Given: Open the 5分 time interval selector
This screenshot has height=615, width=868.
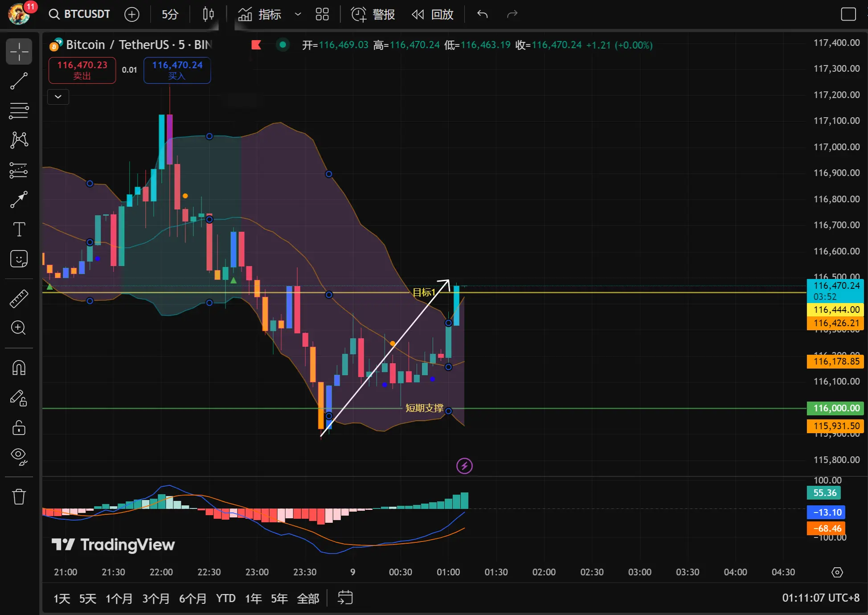Looking at the screenshot, I should coord(170,14).
